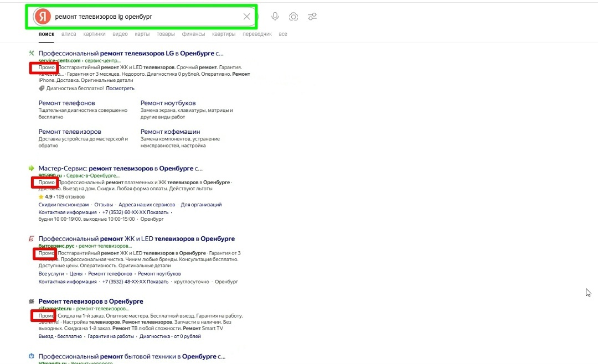Show phone +7 (3532) 60-XX-XX

(x=136, y=212)
